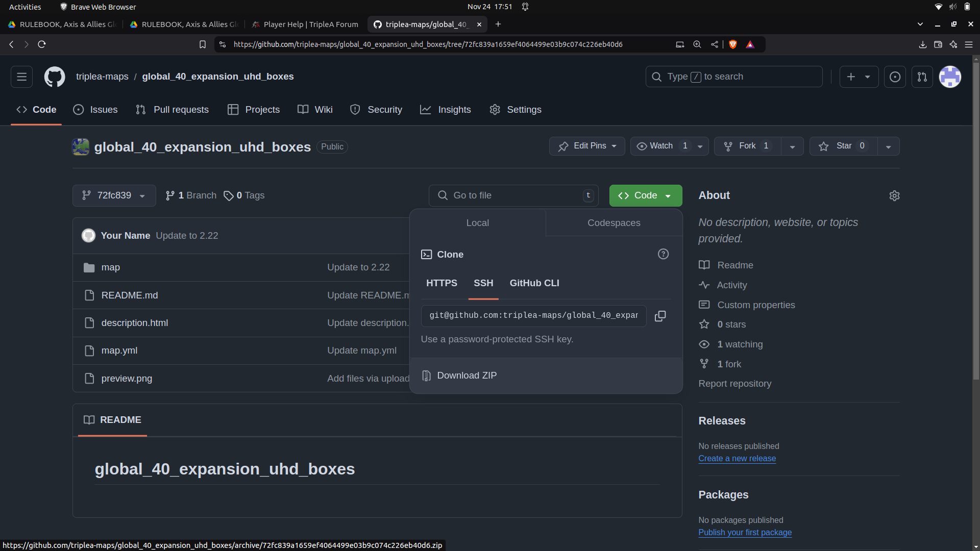The image size is (980, 551).
Task: Select the GitHub CLI clone option
Action: 534,283
